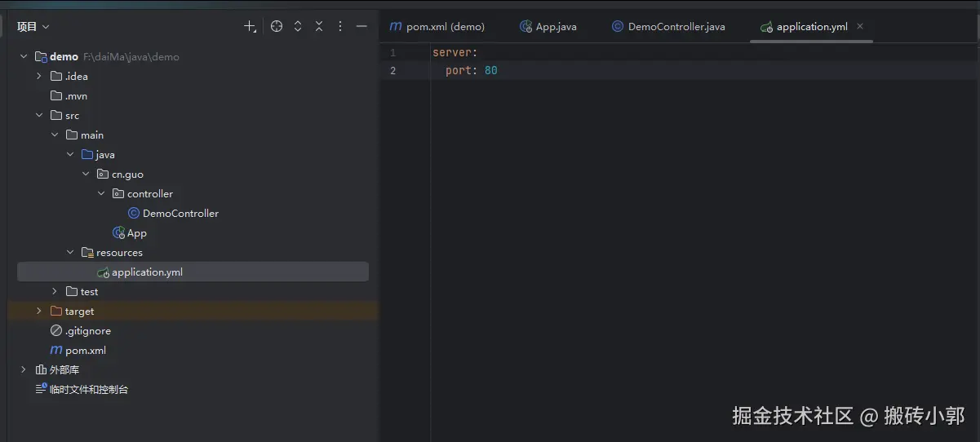The height and width of the screenshot is (442, 980).
Task: Open the project panel options menu
Action: coord(340,26)
